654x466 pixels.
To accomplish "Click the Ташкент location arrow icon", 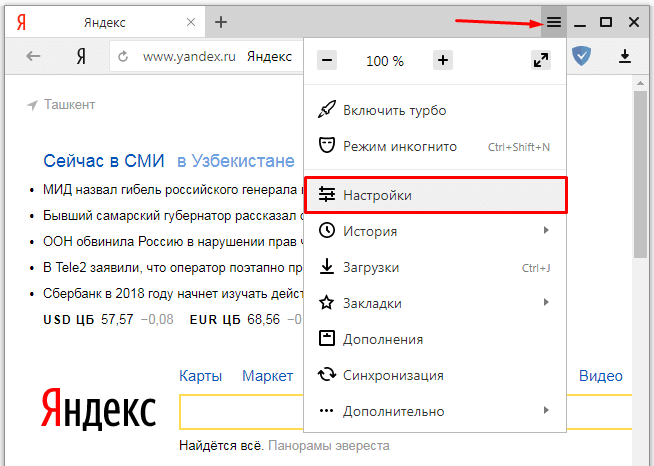I will [x=32, y=105].
